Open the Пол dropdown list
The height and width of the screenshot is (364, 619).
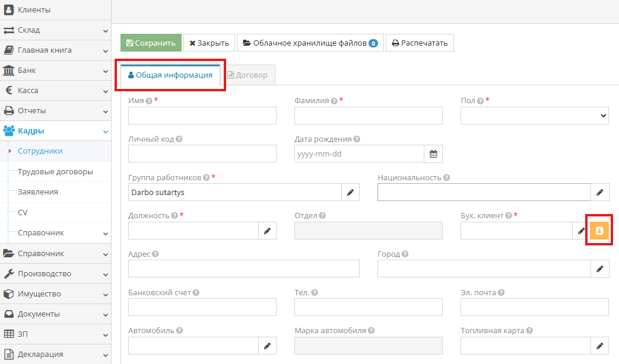tap(534, 116)
